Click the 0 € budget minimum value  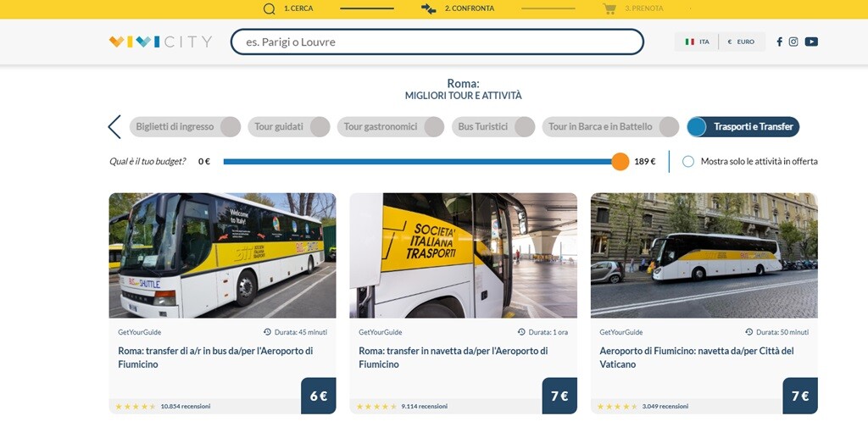(204, 162)
